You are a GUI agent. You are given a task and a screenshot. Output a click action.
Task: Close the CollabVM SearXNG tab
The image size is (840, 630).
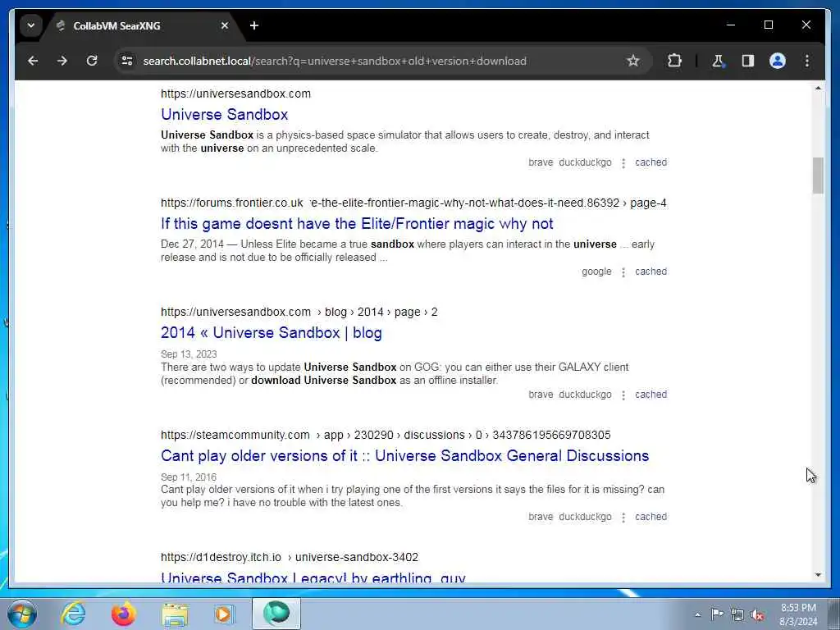[225, 25]
